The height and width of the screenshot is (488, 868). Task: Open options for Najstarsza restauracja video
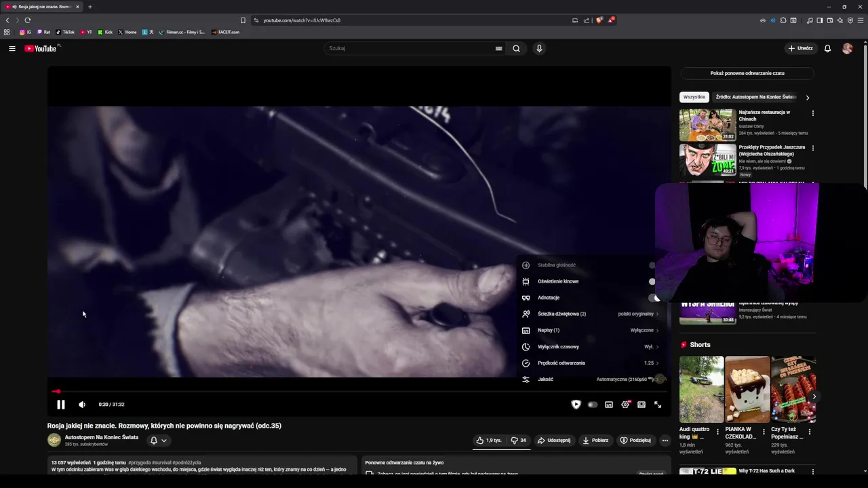click(813, 113)
